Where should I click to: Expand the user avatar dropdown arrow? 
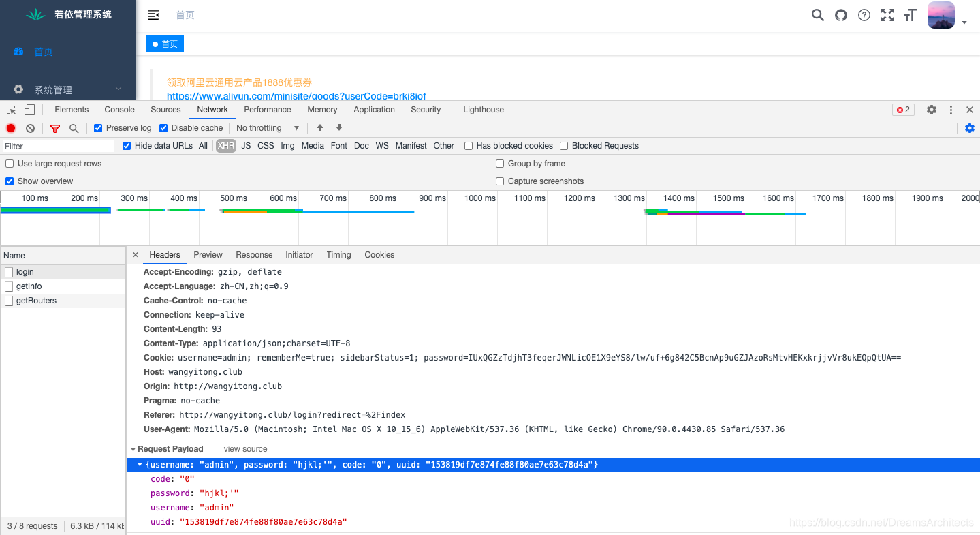click(x=964, y=22)
